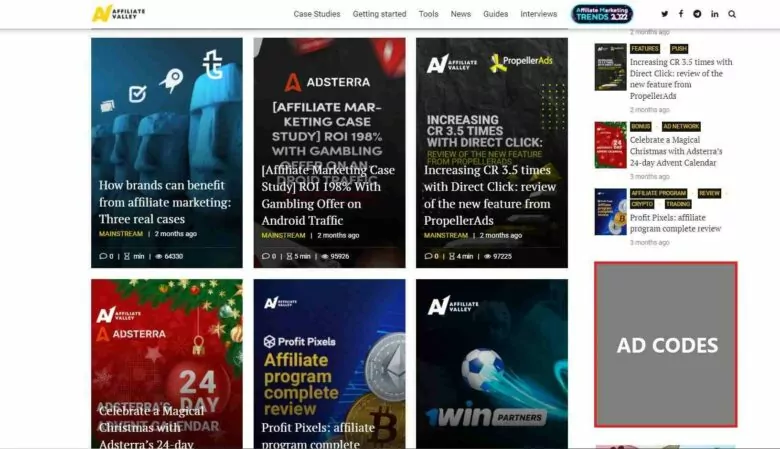Click views eye icon showing 95926
780x449 pixels.
pyautogui.click(x=325, y=257)
